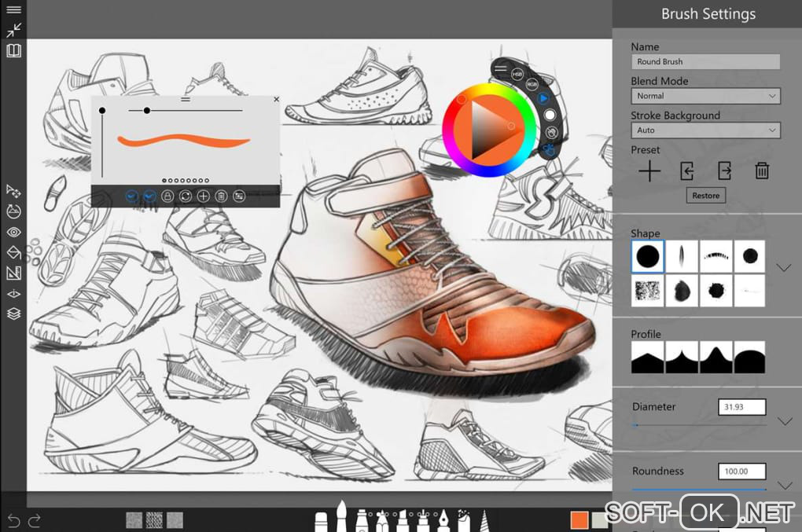Select the paint bucket fill tool
This screenshot has width=802, height=532.
tap(14, 252)
